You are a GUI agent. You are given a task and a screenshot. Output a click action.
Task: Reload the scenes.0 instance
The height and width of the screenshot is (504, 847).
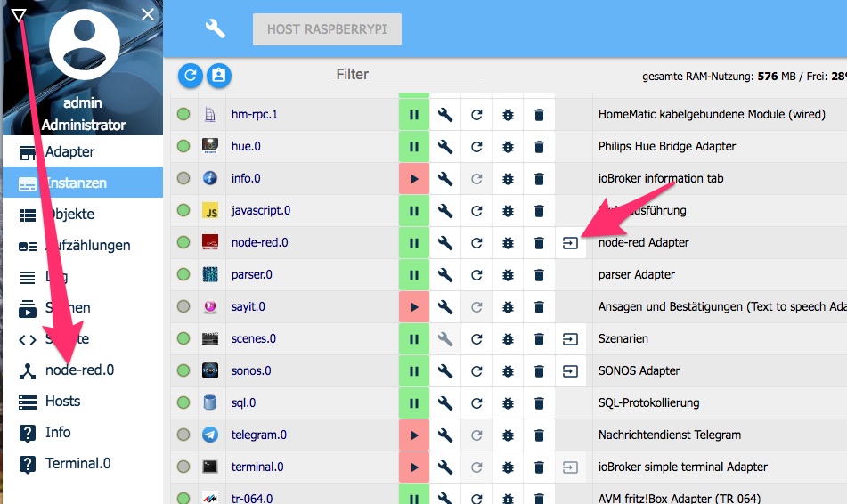[476, 339]
